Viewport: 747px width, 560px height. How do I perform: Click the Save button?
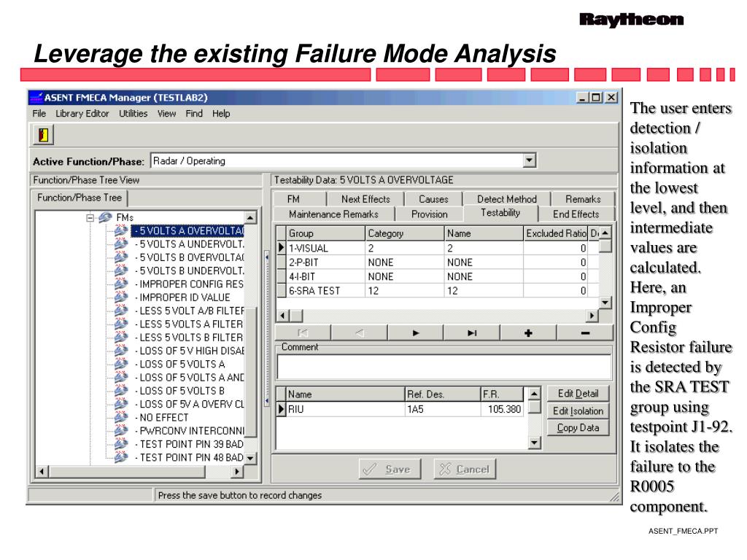(x=390, y=469)
